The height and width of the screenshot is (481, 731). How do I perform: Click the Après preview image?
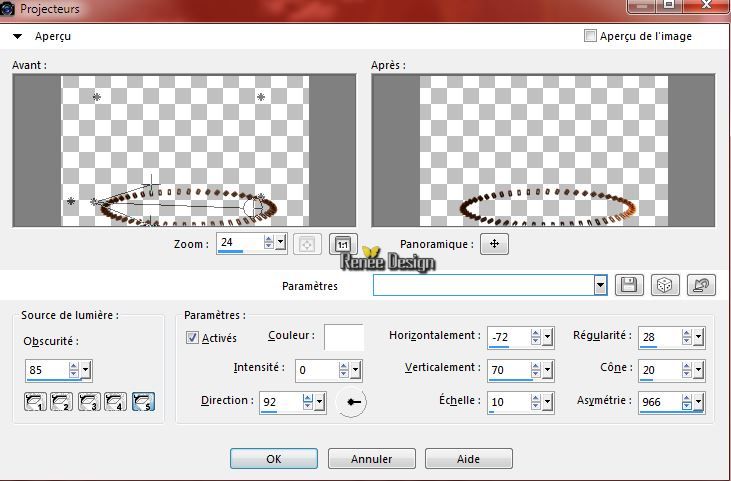[543, 151]
